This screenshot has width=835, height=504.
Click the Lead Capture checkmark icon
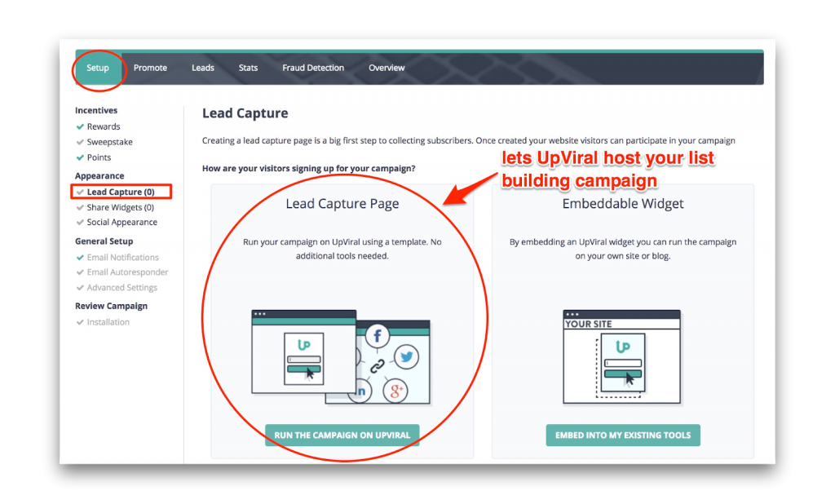(80, 192)
